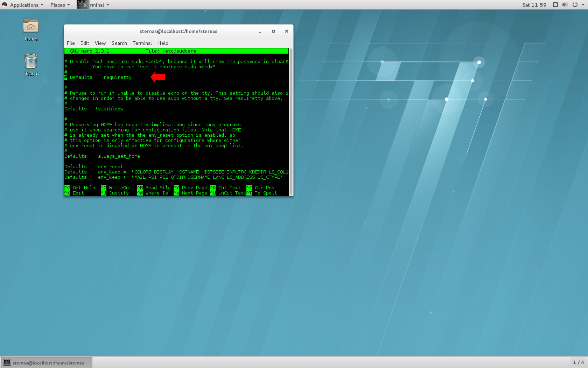Click the 'Preserving HOME has security' comment line

(x=153, y=124)
